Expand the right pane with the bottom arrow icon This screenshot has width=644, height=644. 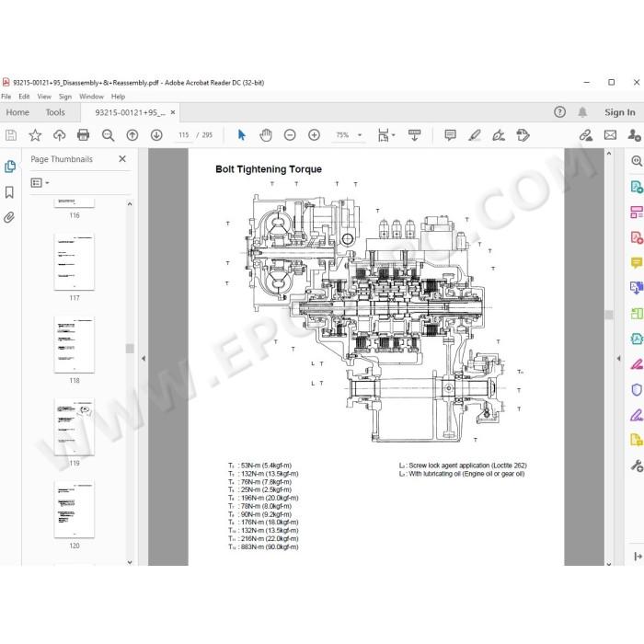[x=638, y=557]
